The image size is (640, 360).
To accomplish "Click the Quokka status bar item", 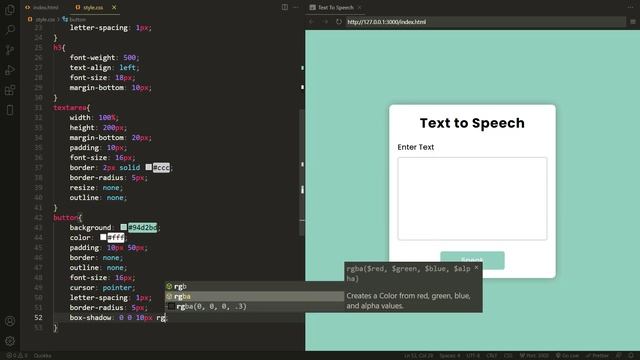I will click(42, 356).
